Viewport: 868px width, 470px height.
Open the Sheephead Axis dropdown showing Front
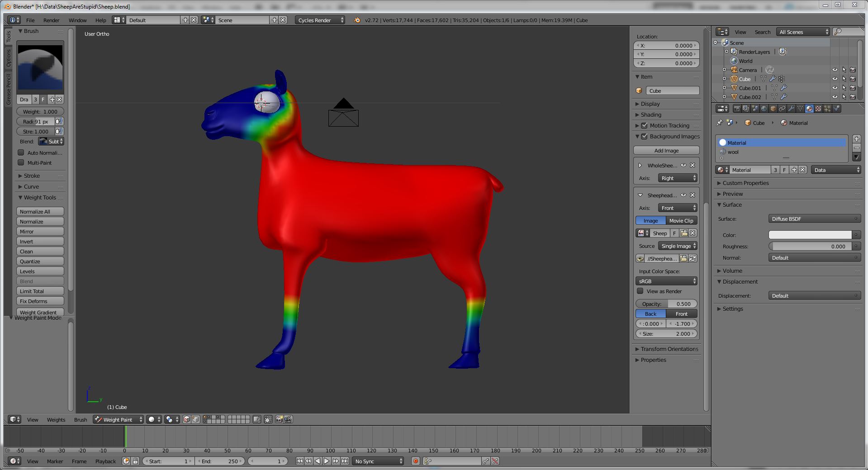(x=677, y=208)
